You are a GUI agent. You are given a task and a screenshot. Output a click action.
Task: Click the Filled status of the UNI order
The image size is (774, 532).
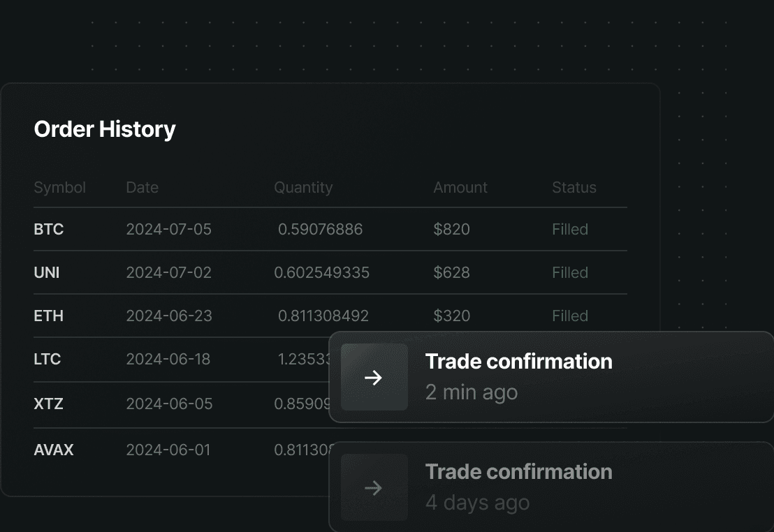(570, 272)
